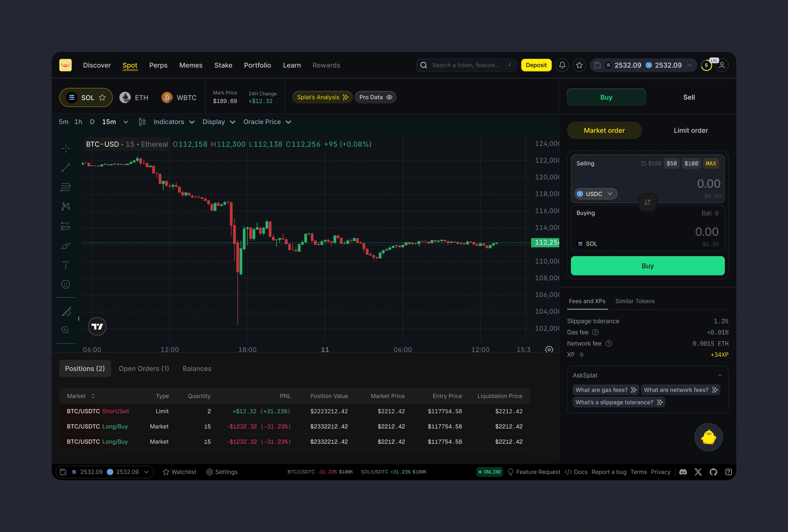Toggle Pro Data visibility eye

pos(389,97)
